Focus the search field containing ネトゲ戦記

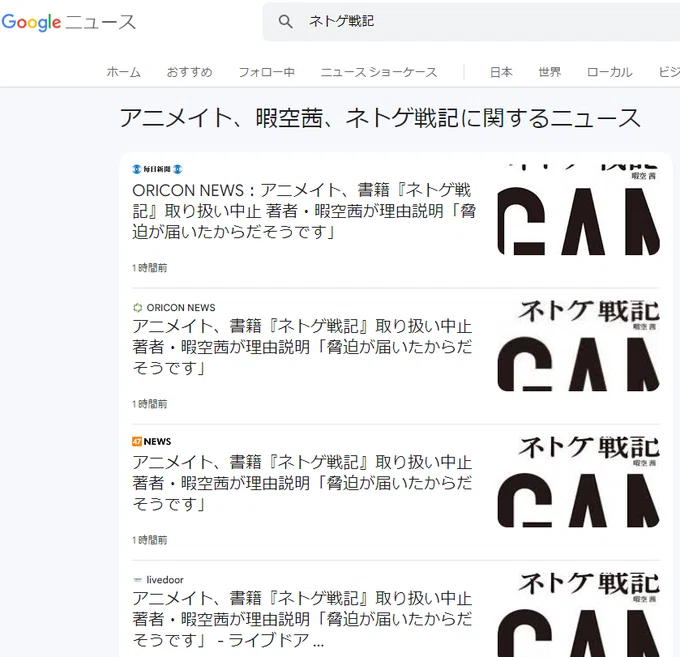(x=471, y=21)
